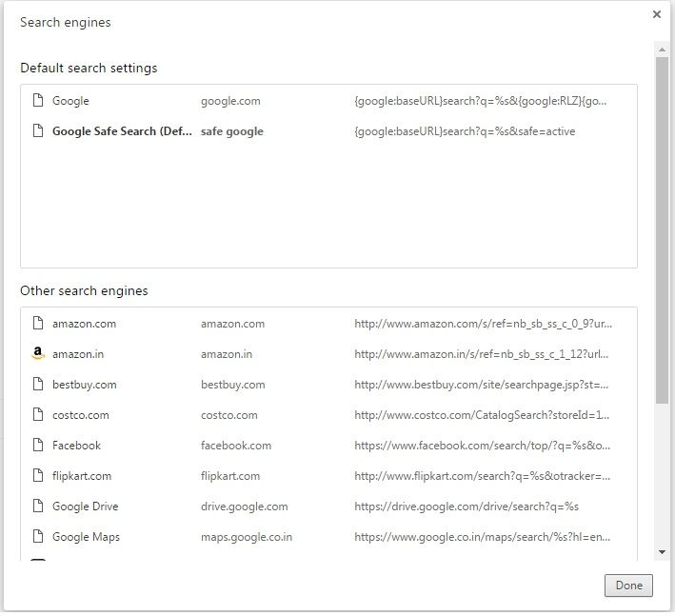Select the facebook.com keyword entry
The width and height of the screenshot is (675, 616).
click(236, 446)
